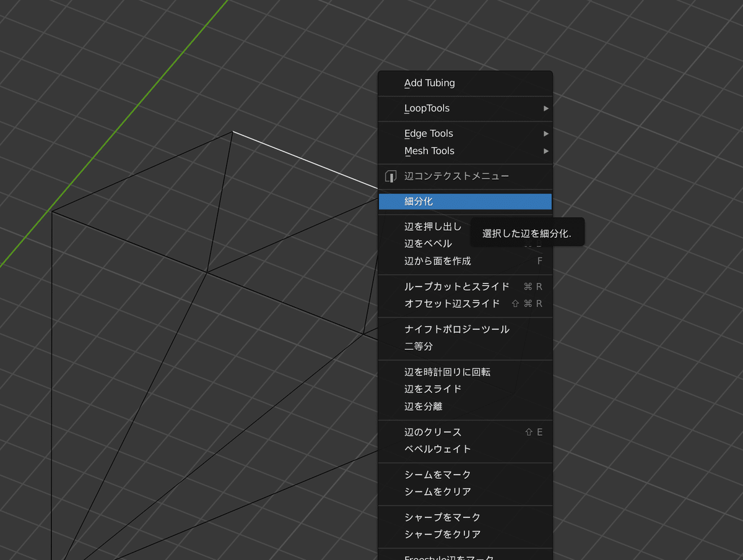Activate ナイフトポロジーツール entry
This screenshot has height=560, width=743.
pos(465,329)
